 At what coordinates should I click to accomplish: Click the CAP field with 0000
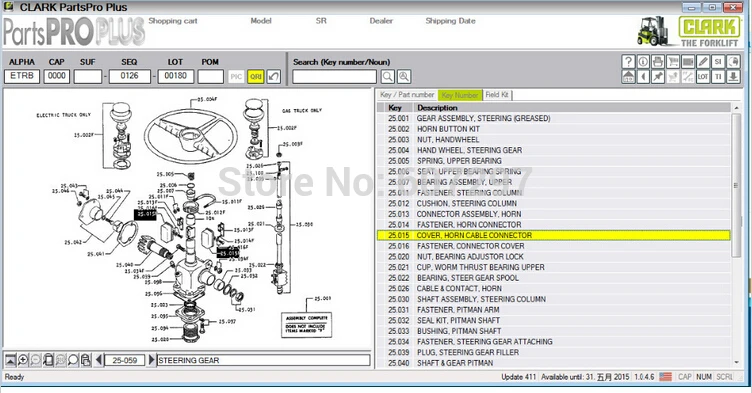point(57,76)
